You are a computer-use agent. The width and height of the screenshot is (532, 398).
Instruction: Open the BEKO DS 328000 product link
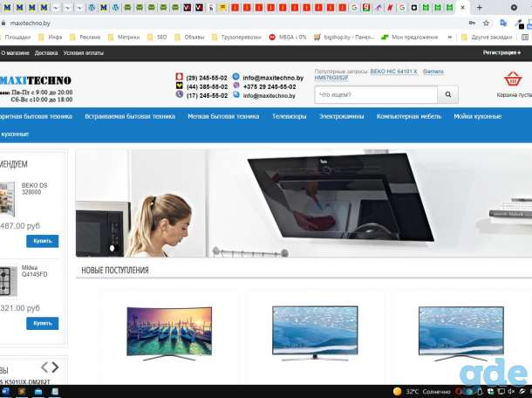(x=34, y=189)
